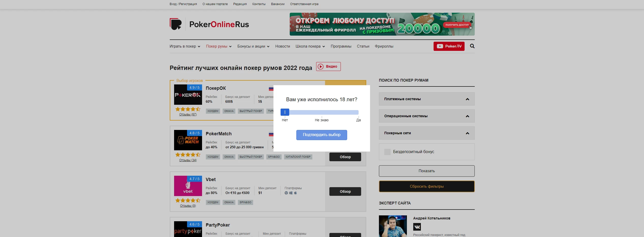Select the Нет slider position

coord(285,120)
